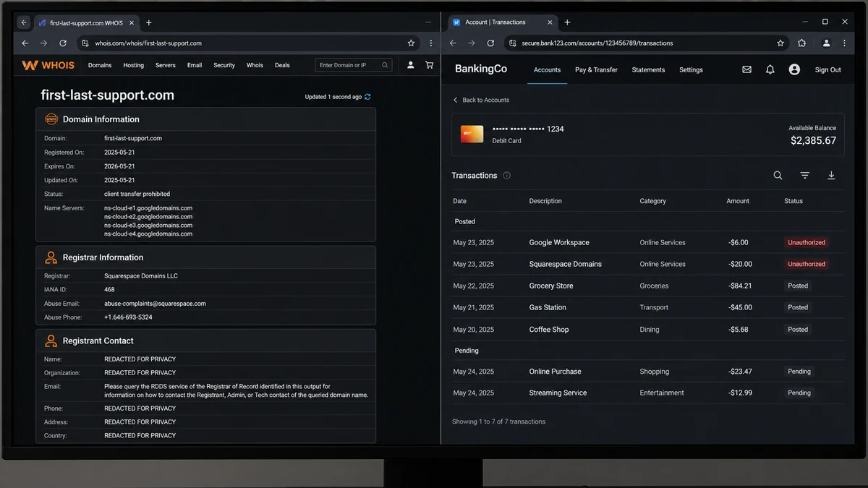This screenshot has height=488, width=868.
Task: Click Back to Accounts
Action: tap(481, 100)
